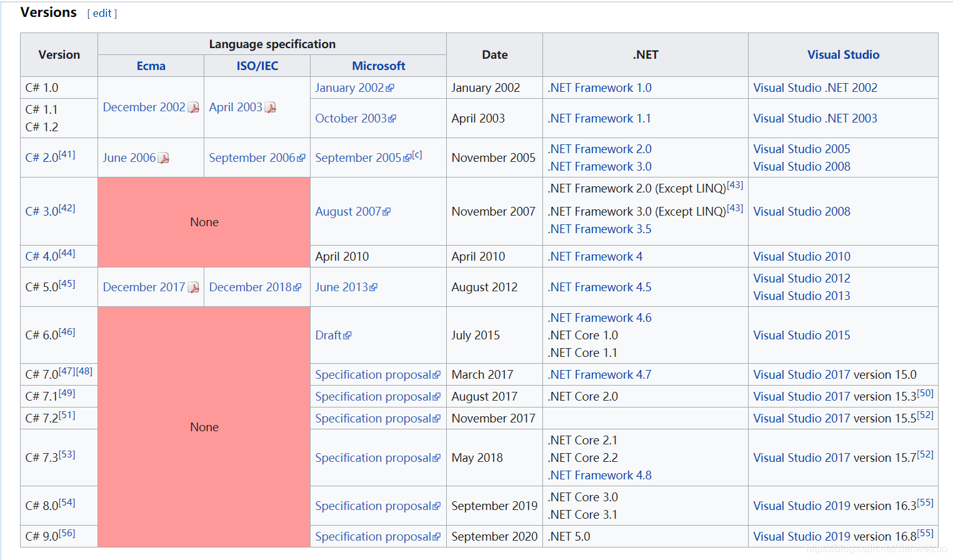The width and height of the screenshot is (953, 560).
Task: Open .NET Framework 4.7 link
Action: (600, 374)
